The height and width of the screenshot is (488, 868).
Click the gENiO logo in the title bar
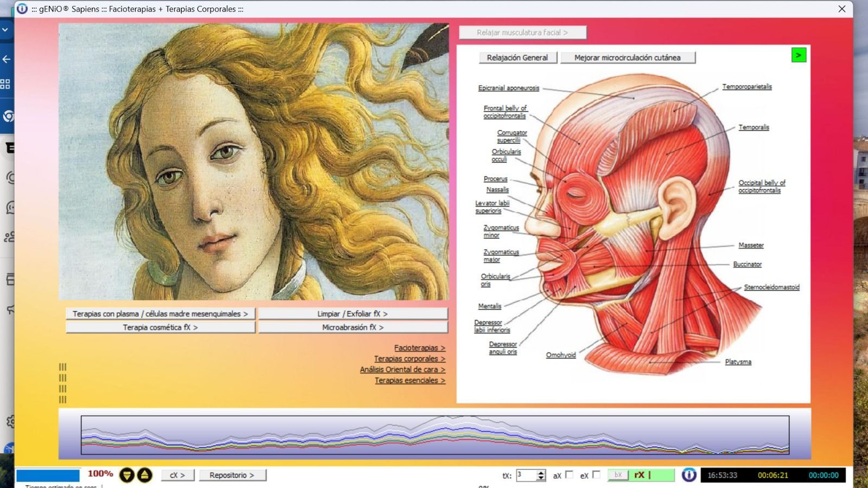pyautogui.click(x=22, y=9)
